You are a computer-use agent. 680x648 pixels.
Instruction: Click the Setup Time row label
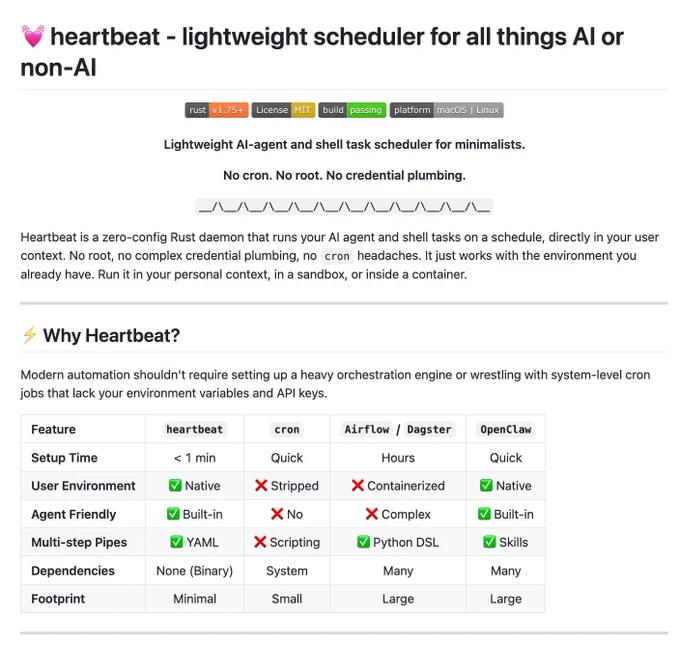click(64, 458)
